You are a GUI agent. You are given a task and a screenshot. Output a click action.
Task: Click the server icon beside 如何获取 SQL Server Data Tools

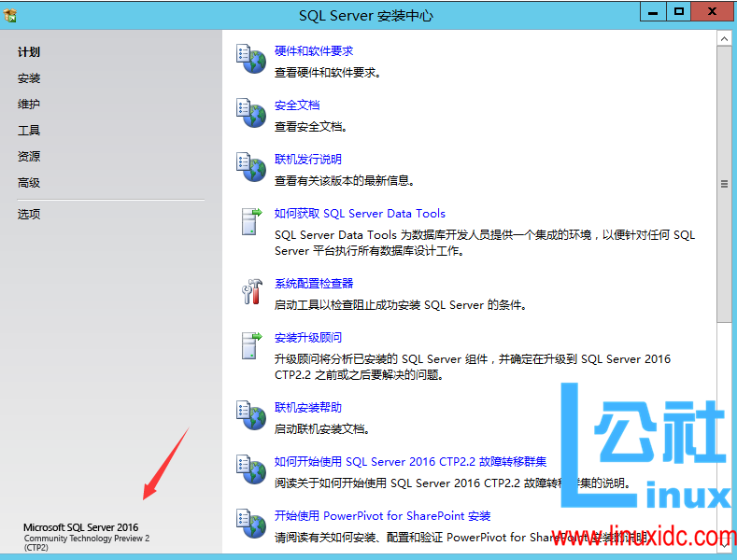(251, 221)
